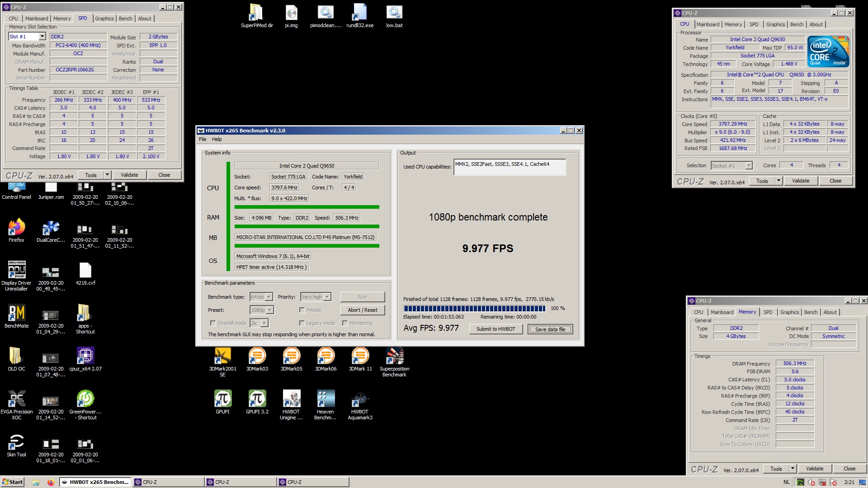This screenshot has height=488, width=868.
Task: Click the Core Speed value 3797.29 MHz
Action: pos(733,124)
